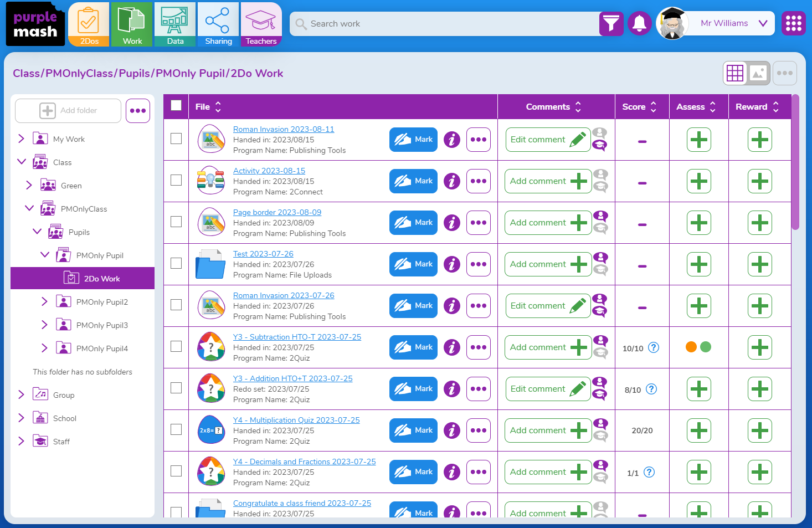Screen dimensions: 812x528
Task: Add reward for Roman Invasion 2023-08-11
Action: tap(759, 140)
